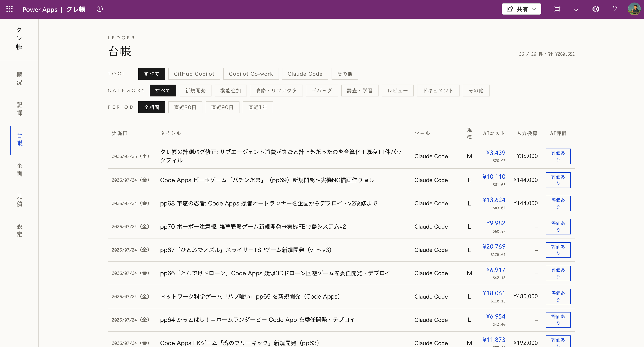Image resolution: width=644 pixels, height=347 pixels.
Task: Go to 企画 in the sidebar
Action: tap(19, 170)
